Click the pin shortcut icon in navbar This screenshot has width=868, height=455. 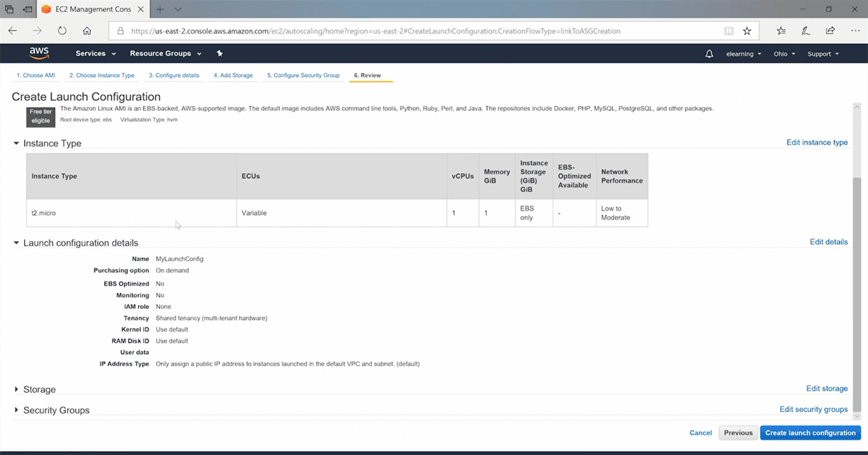pyautogui.click(x=220, y=54)
